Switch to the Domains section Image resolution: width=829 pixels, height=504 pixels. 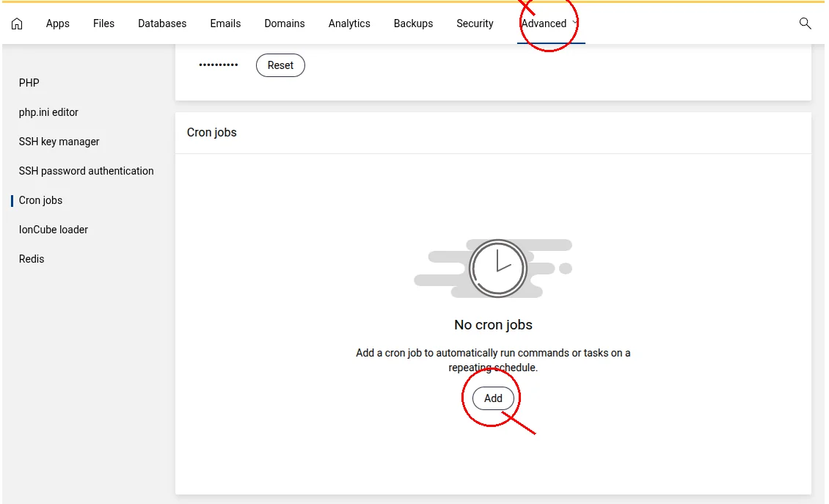point(285,23)
